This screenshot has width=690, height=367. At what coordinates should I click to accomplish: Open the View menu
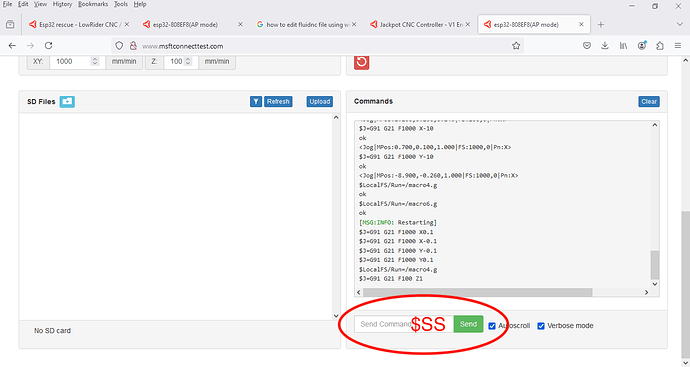coord(40,4)
